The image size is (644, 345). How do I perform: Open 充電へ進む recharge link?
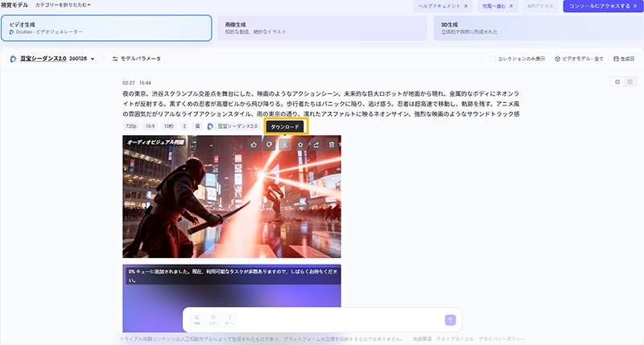click(x=497, y=6)
